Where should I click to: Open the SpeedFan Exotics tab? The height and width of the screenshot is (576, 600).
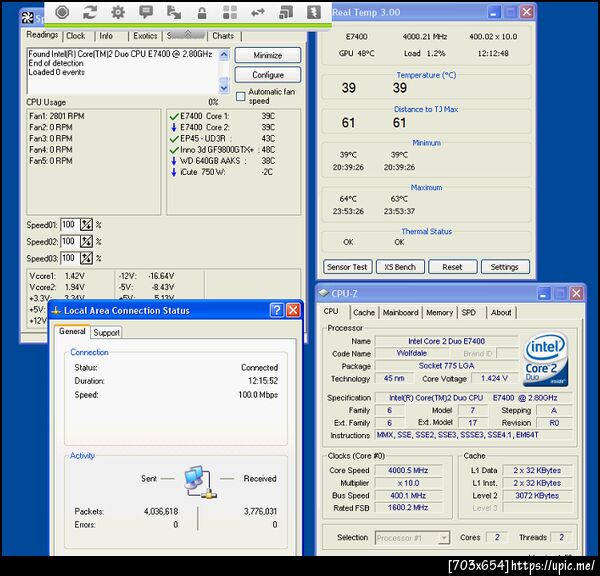point(145,36)
